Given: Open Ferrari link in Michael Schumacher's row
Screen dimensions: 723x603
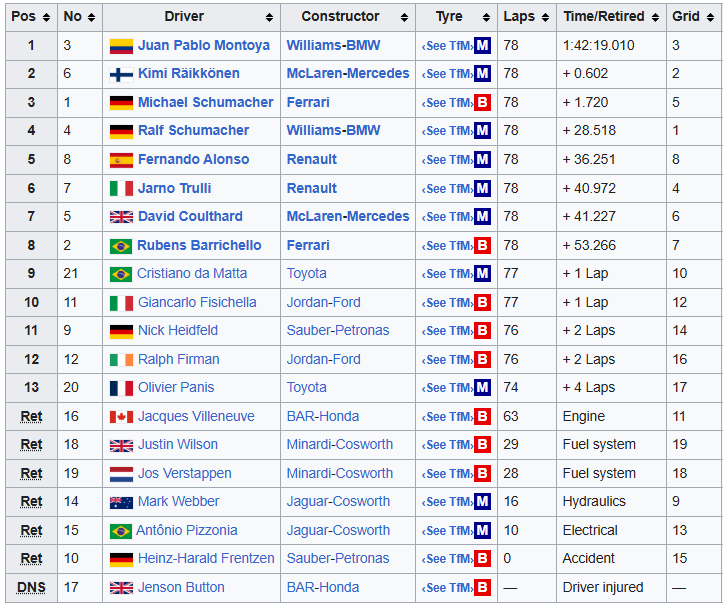Looking at the screenshot, I should coord(308,102).
